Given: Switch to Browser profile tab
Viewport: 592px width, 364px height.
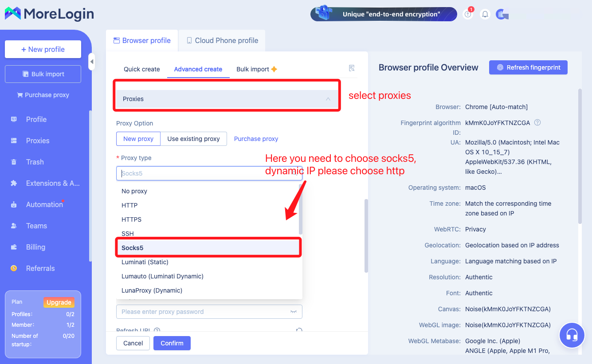Looking at the screenshot, I should (142, 40).
